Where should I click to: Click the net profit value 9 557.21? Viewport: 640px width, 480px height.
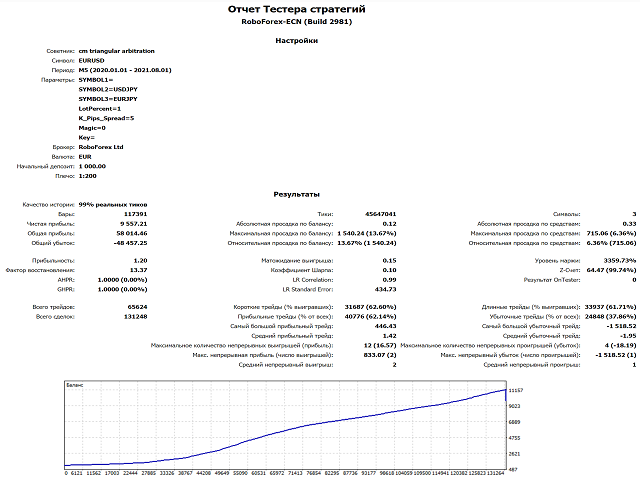[133, 224]
